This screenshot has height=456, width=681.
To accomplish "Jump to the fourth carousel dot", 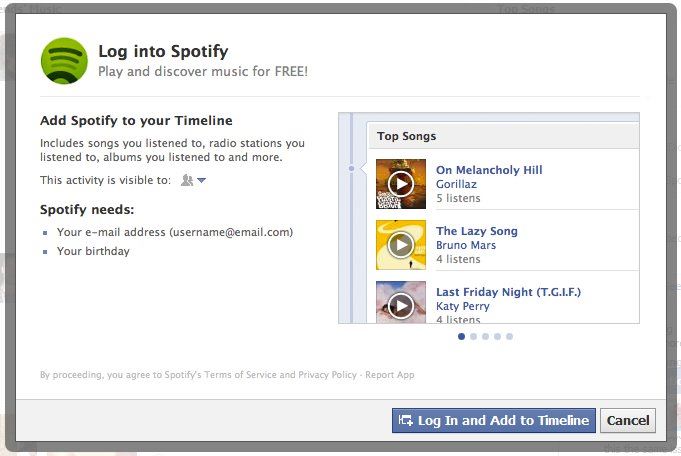I will pos(497,337).
